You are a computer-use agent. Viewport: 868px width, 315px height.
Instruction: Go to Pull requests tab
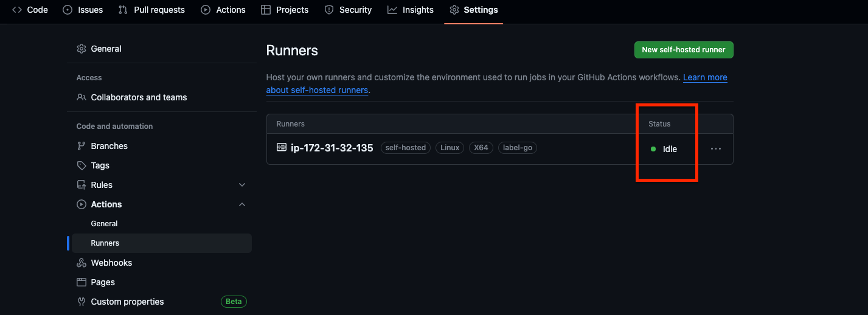tap(151, 10)
